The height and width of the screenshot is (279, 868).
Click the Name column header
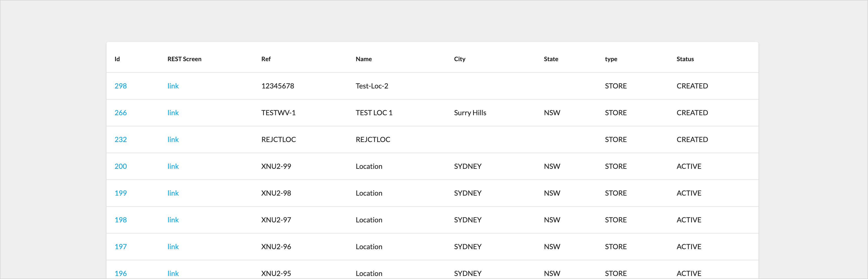pos(364,59)
